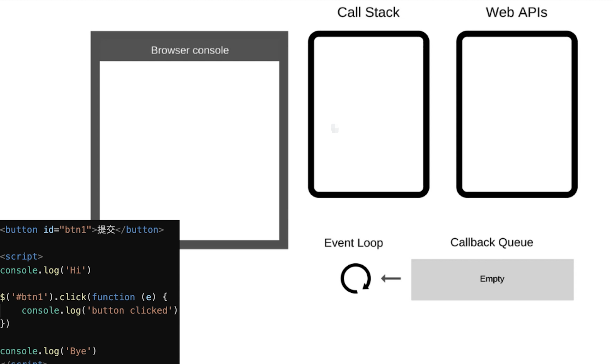Click the 提交 text in the button code
The height and width of the screenshot is (364, 613).
[x=106, y=230]
